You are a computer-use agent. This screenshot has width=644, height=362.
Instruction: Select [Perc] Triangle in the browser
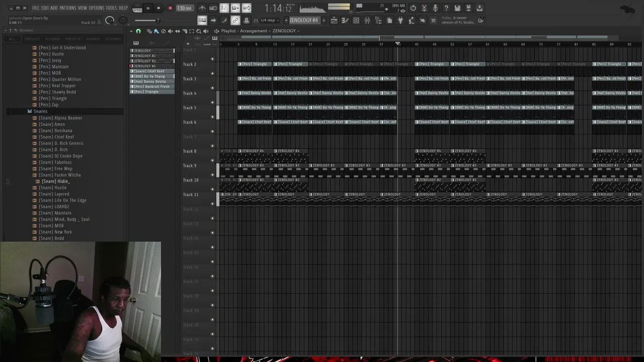(53, 99)
